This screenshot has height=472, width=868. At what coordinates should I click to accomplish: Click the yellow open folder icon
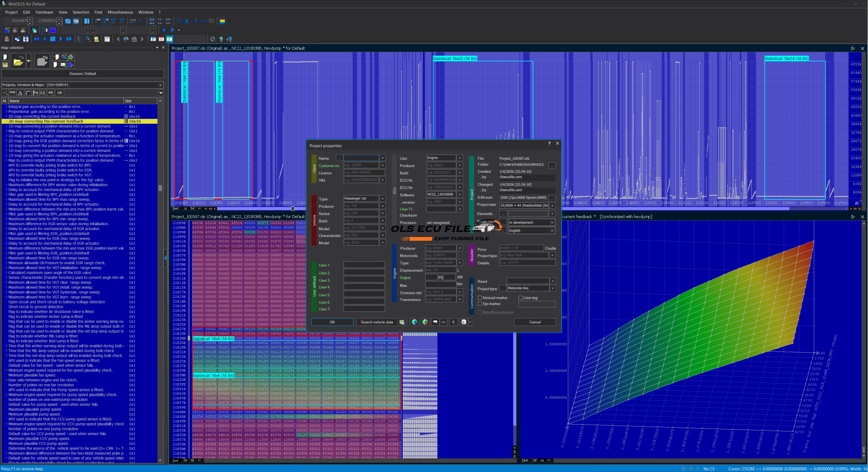point(18,61)
